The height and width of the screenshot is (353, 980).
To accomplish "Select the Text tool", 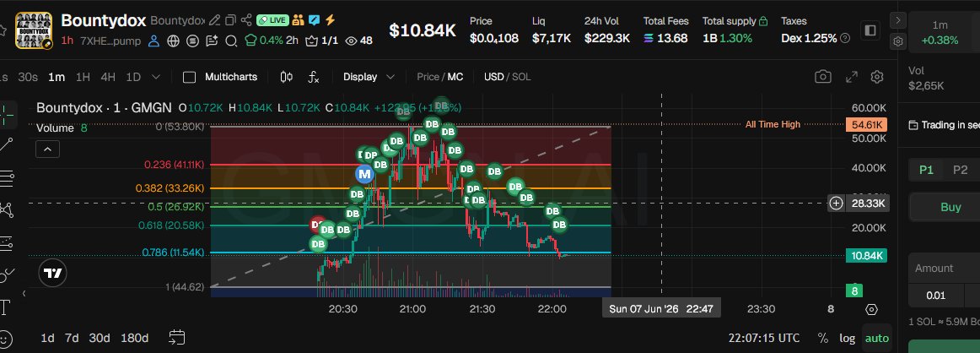I will coord(6,307).
